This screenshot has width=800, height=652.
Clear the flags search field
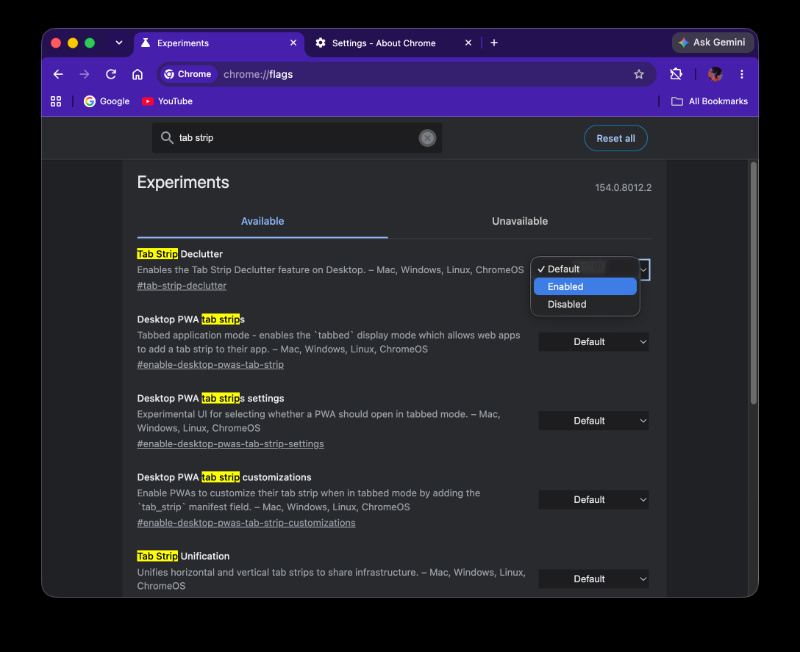[x=427, y=138]
